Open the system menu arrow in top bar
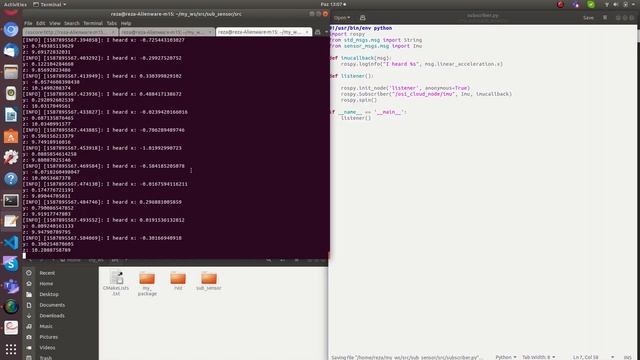Image resolution: width=640 pixels, height=360 pixels. pyautogui.click(x=633, y=4)
